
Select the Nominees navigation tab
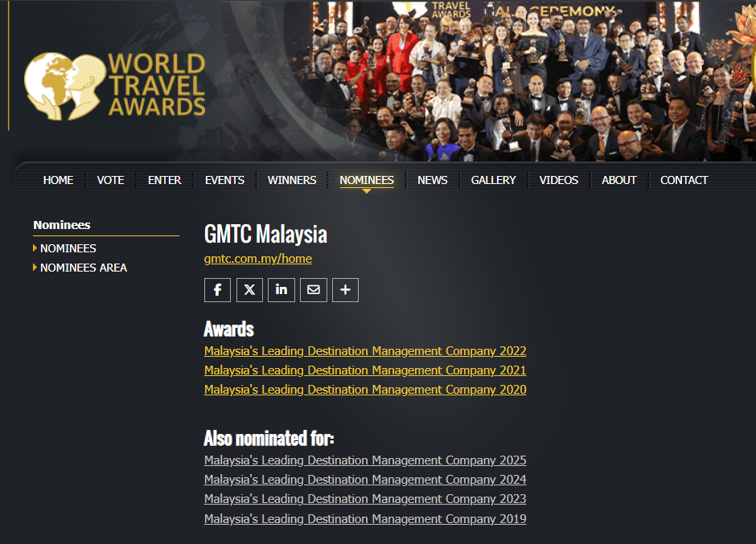tap(367, 180)
